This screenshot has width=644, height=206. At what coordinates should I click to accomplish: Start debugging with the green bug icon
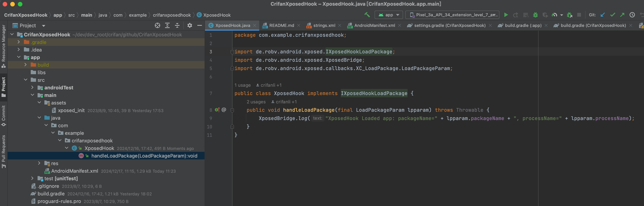pos(535,15)
